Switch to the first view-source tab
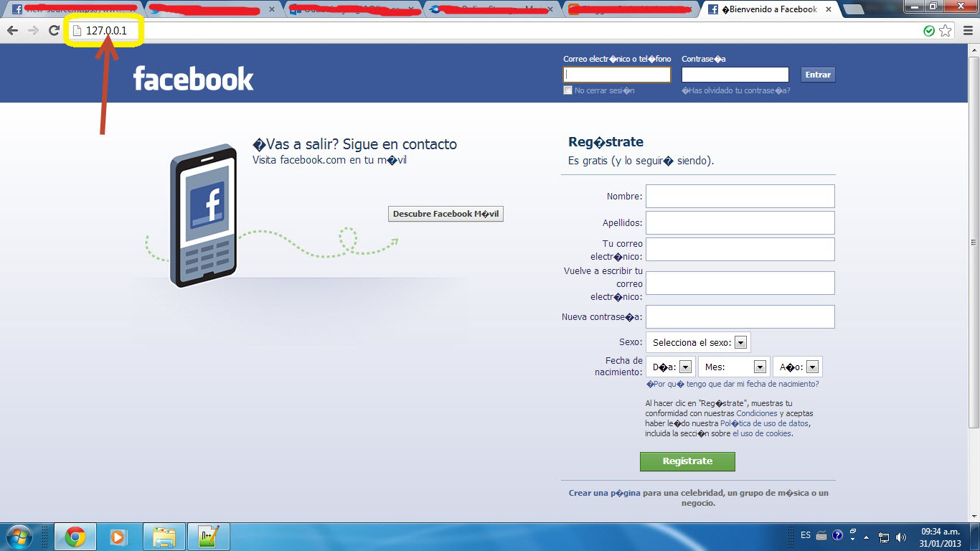The height and width of the screenshot is (551, 980). point(72,9)
